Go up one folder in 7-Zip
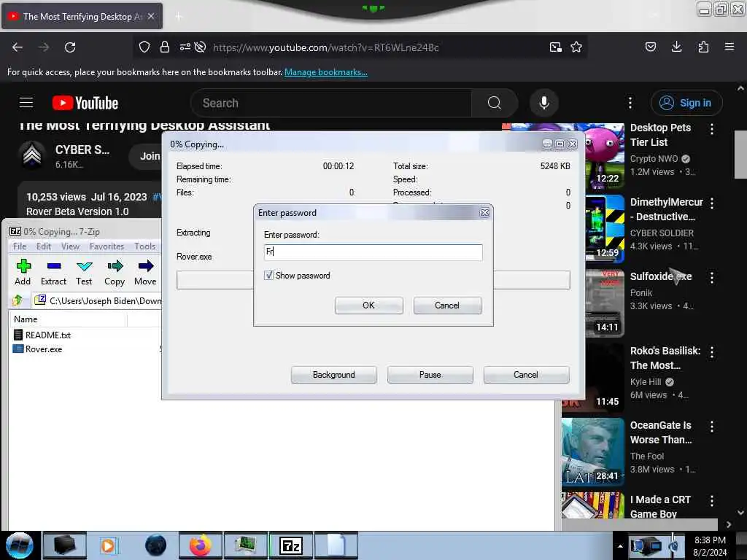 pyautogui.click(x=18, y=300)
